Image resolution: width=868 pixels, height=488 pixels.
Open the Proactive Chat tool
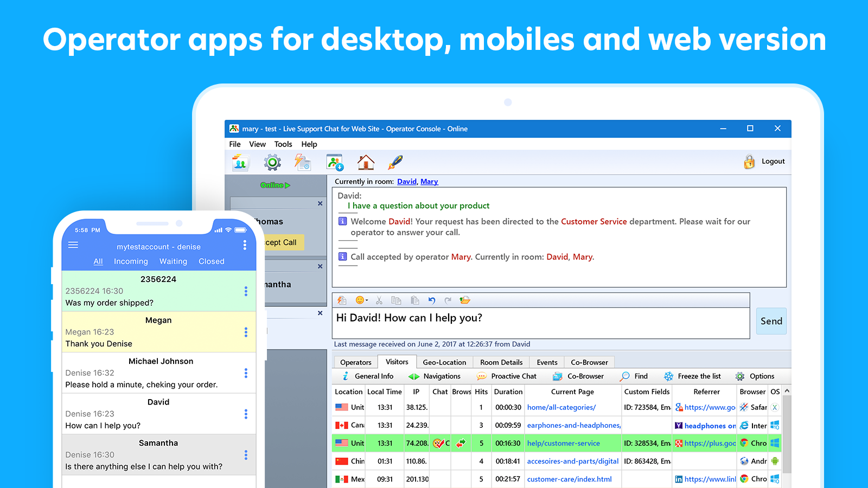506,376
